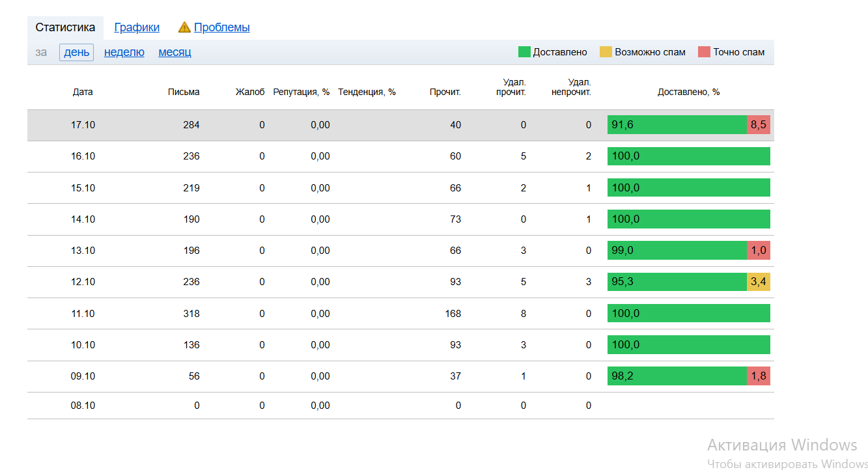Show statistics for неделю
Image resolution: width=868 pixels, height=470 pixels.
pyautogui.click(x=124, y=52)
